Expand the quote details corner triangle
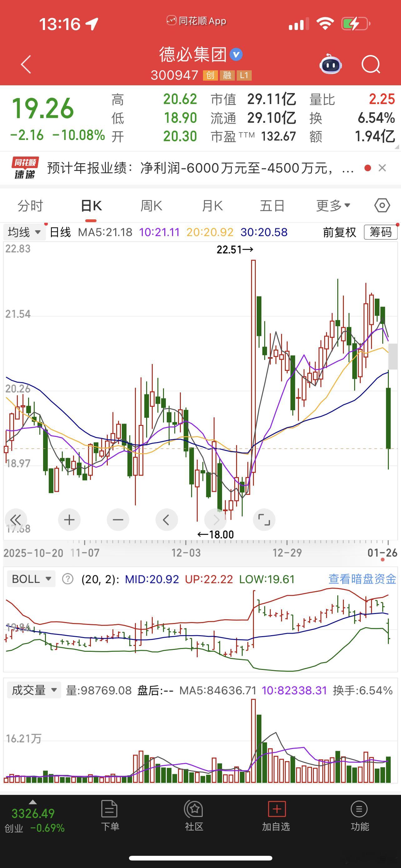 click(x=397, y=147)
